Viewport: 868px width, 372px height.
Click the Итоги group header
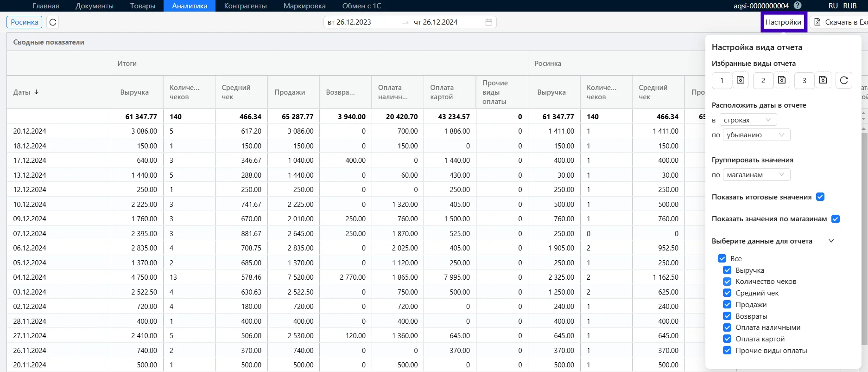coord(319,63)
